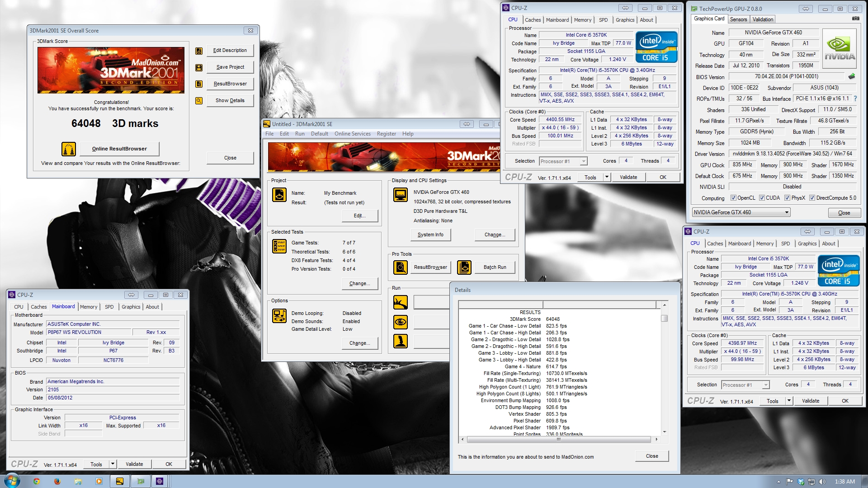Click the BIOS Version field in GPU-Z
Screen dimensions: 868x488
point(786,76)
